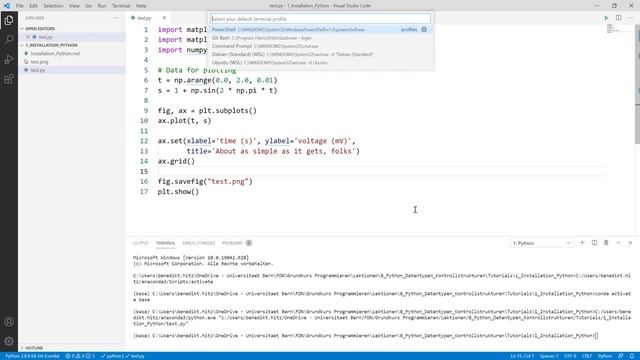Configure terminal profiles gear icon

click(424, 29)
